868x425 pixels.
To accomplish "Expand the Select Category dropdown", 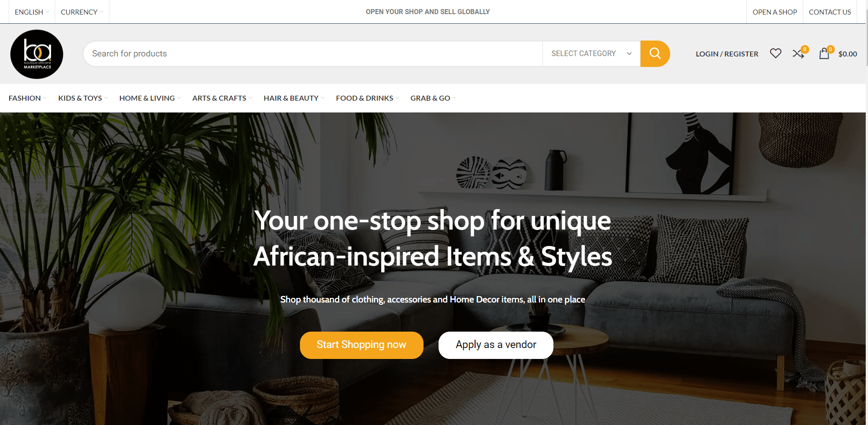I will coord(591,54).
